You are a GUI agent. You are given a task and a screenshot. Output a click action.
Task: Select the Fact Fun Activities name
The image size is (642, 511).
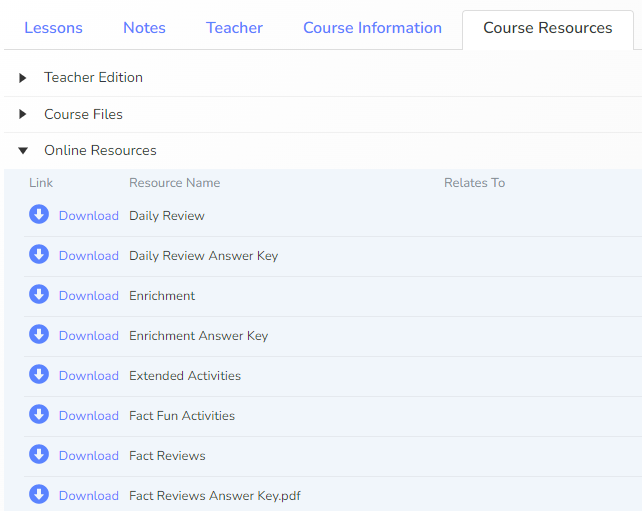tap(182, 416)
